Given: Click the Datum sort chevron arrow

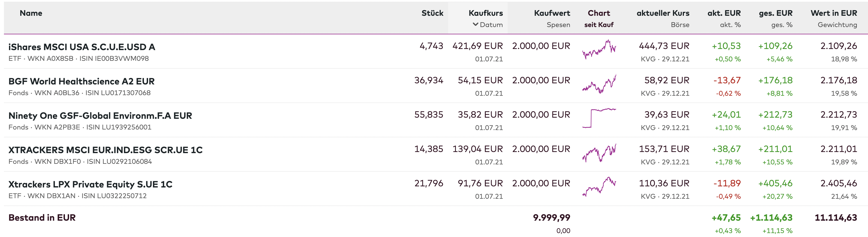Looking at the screenshot, I should [x=475, y=25].
